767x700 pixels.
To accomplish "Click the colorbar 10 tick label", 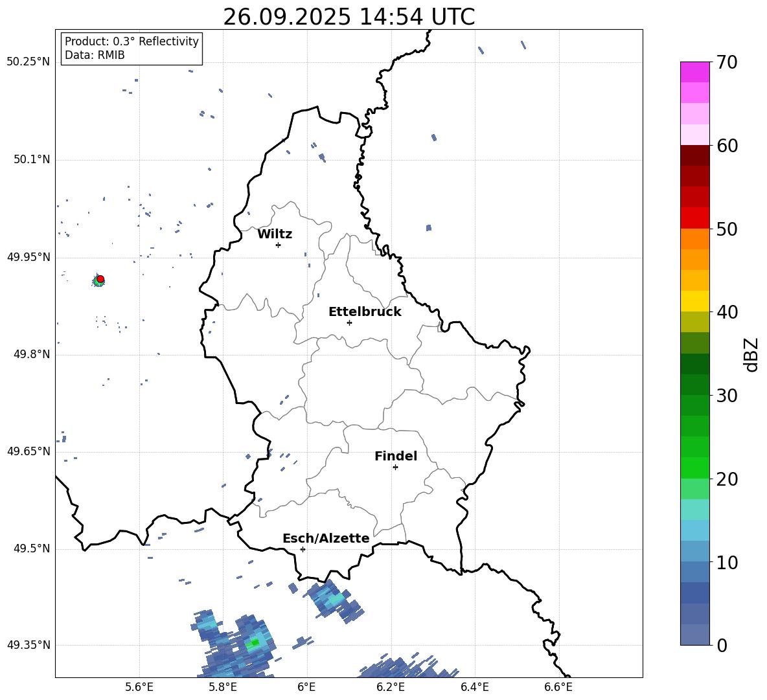I will click(727, 562).
